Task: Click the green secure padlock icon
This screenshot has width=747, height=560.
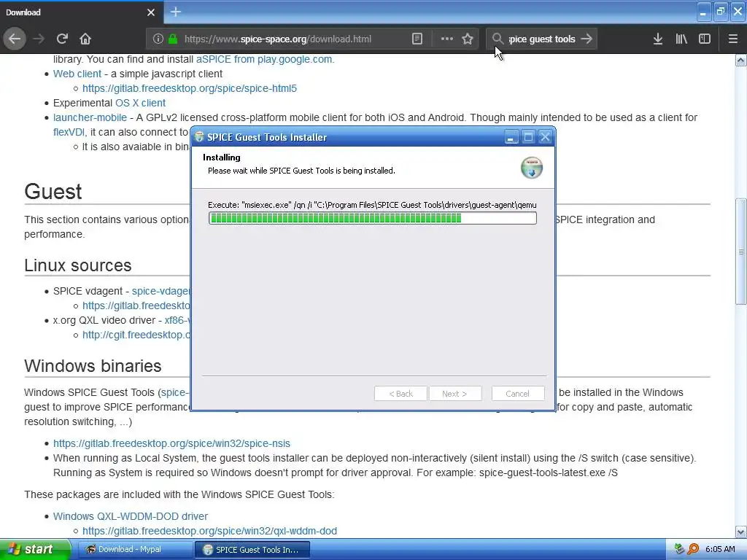Action: [x=173, y=39]
